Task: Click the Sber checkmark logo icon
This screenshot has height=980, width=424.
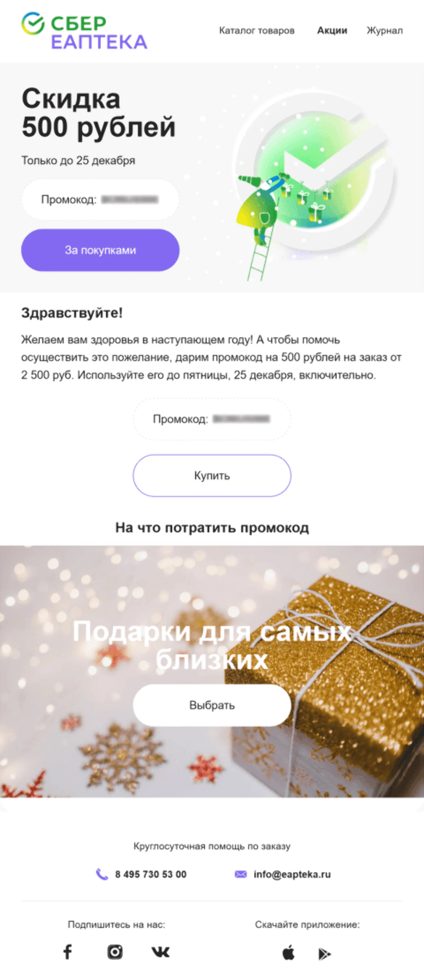Action: (33, 23)
